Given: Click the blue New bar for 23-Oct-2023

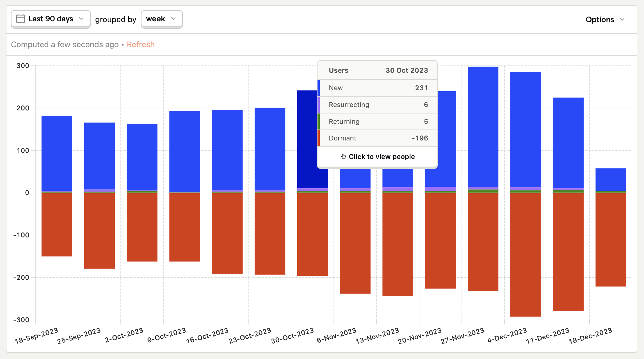Looking at the screenshot, I should click(x=270, y=149).
